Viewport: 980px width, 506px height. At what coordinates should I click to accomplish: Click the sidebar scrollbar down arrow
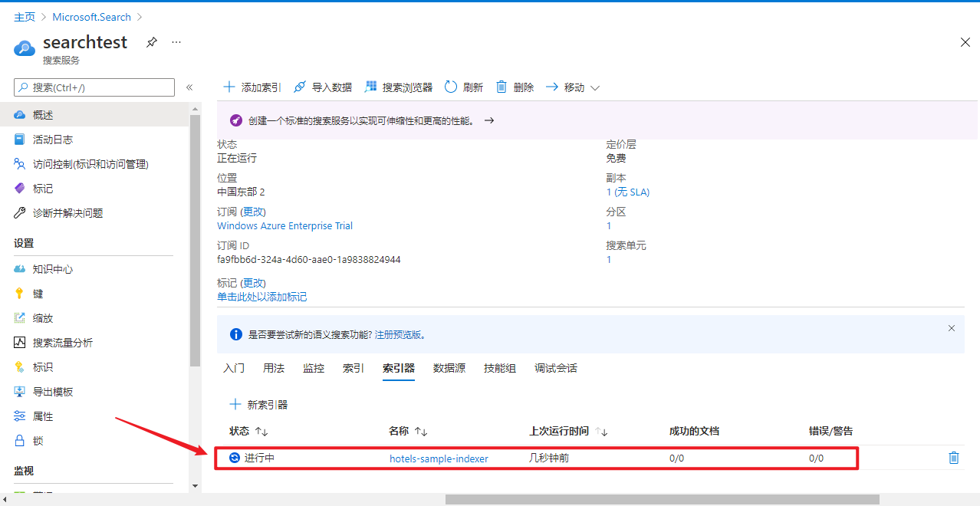[x=195, y=485]
